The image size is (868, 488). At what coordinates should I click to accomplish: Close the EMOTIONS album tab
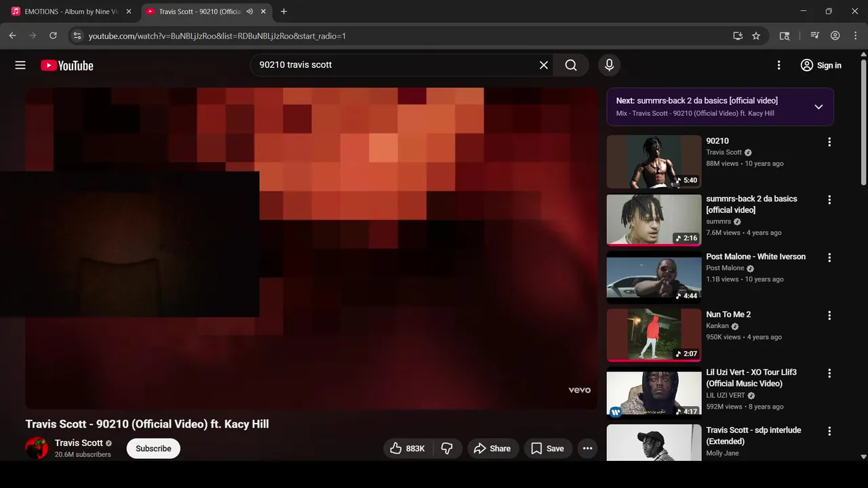[x=129, y=12]
